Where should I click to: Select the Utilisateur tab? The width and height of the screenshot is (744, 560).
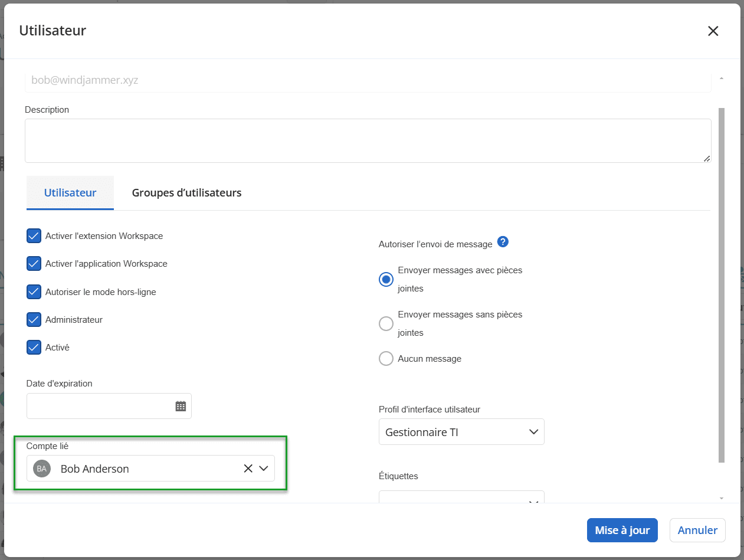pos(70,193)
